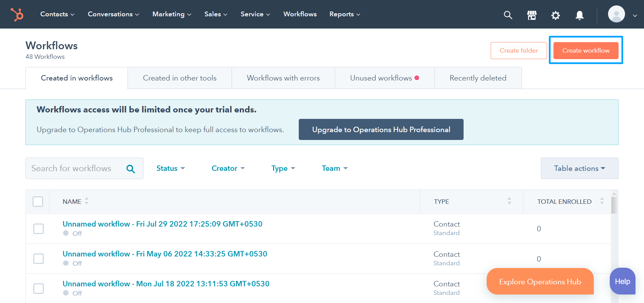The width and height of the screenshot is (644, 303).
Task: Select the Created in workflows tab
Action: 77,78
